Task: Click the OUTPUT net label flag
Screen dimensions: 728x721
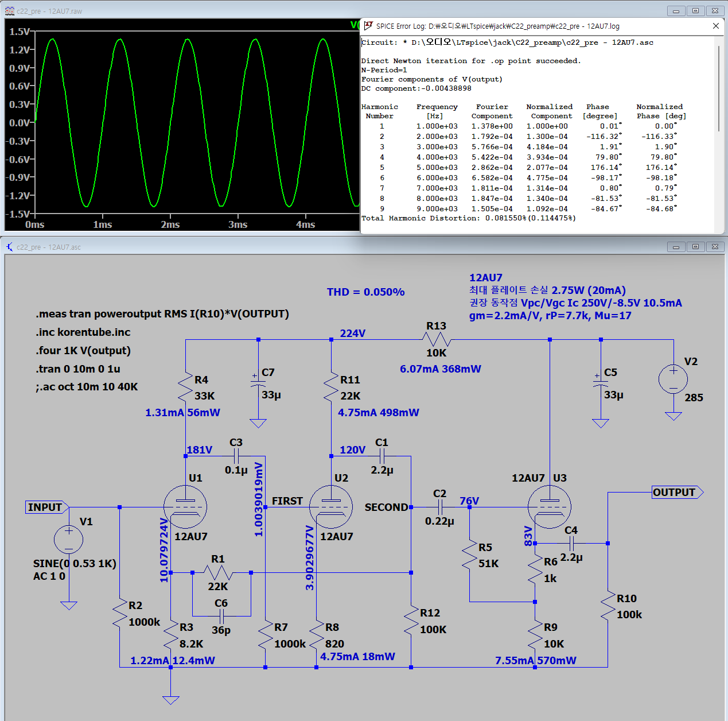Action: pos(678,492)
